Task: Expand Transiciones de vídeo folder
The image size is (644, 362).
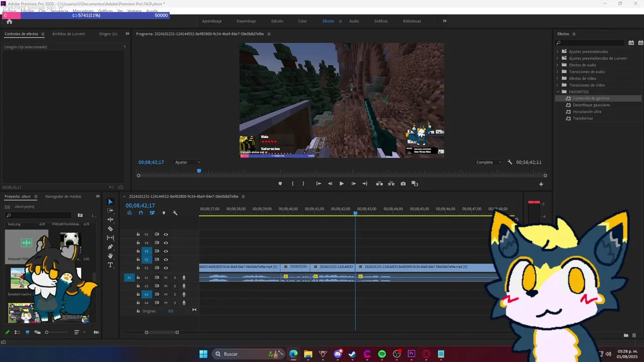Action: tap(557, 85)
